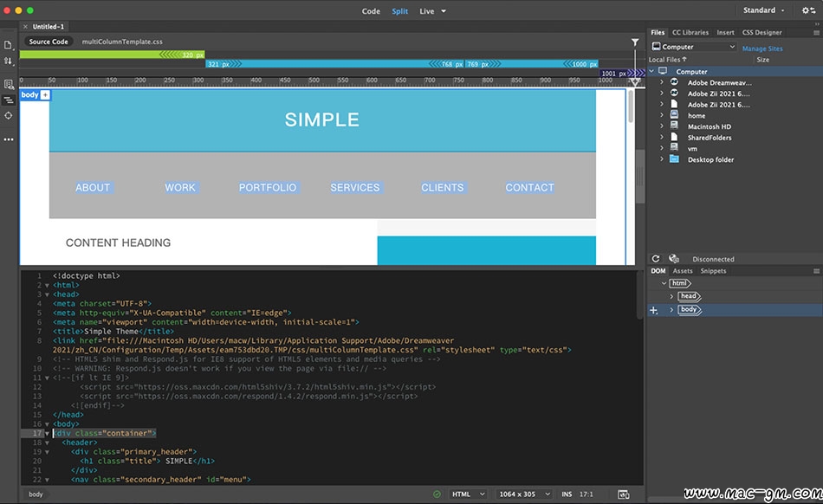Viewport: 823px width, 504px height.
Task: Click the Live View Options icon in left toolbar
Action: point(9,84)
